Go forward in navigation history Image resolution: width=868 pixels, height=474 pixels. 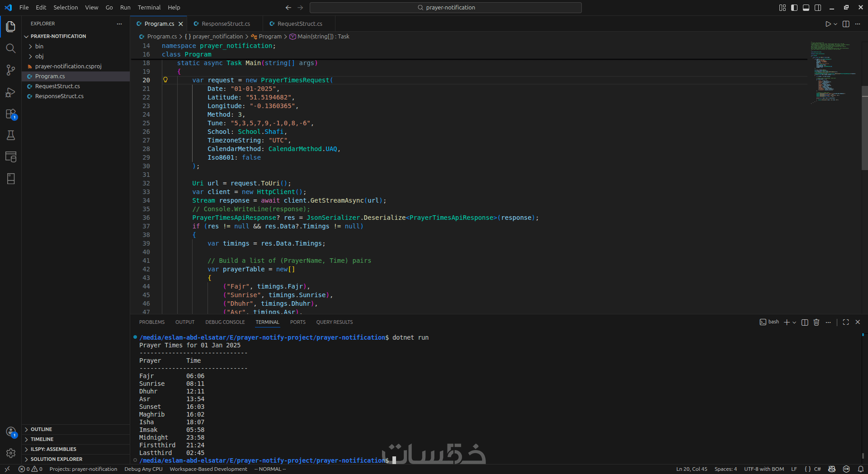click(300, 7)
